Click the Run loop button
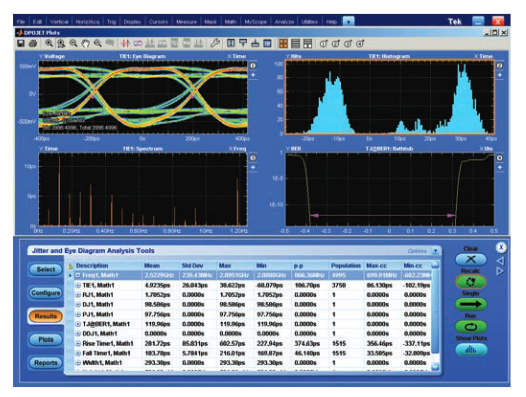Image resolution: width=526 pixels, height=397 pixels. pyautogui.click(x=471, y=327)
